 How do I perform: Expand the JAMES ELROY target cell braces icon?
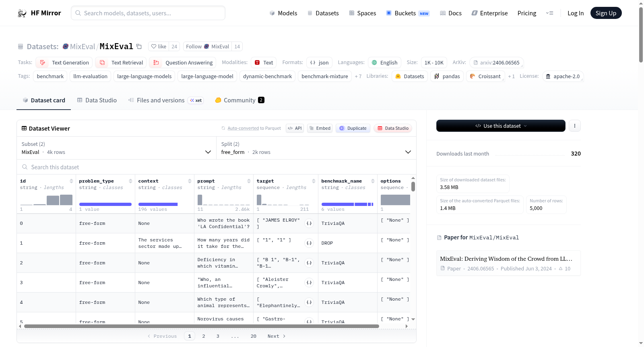pos(309,223)
